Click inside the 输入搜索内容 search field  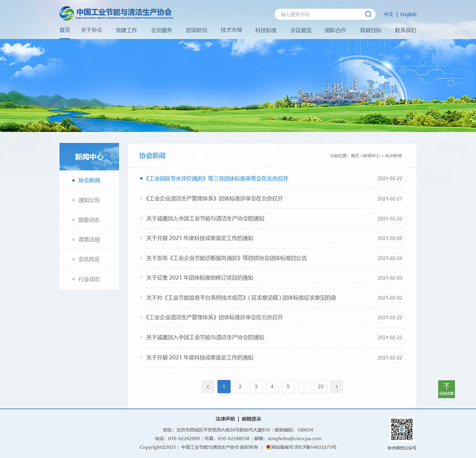(x=317, y=14)
